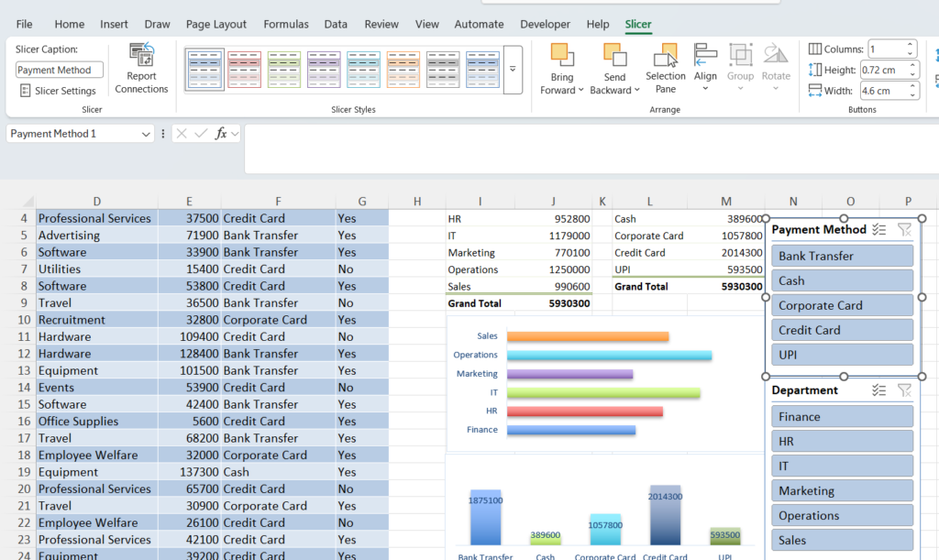
Task: Click the Slicer Caption text field
Action: point(60,70)
